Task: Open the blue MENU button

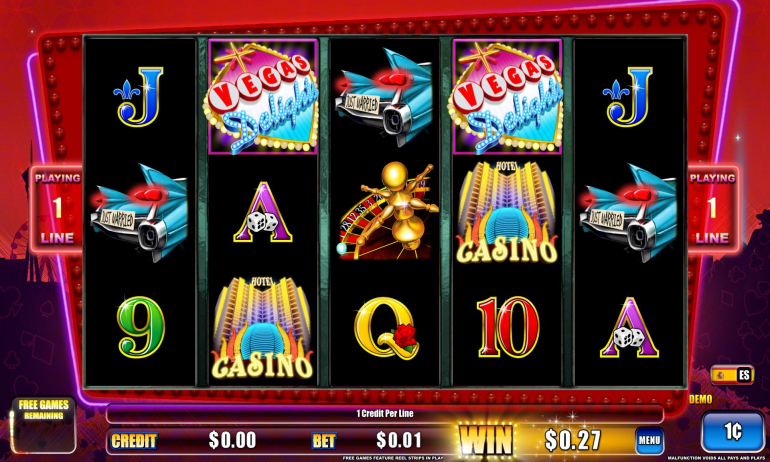Action: pos(649,440)
